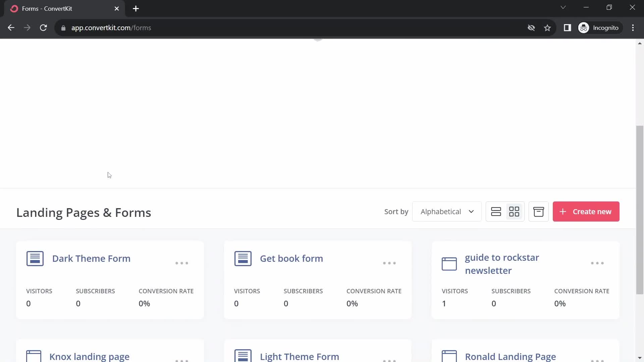The image size is (644, 362).
Task: Click the back navigation button
Action: point(11,27)
